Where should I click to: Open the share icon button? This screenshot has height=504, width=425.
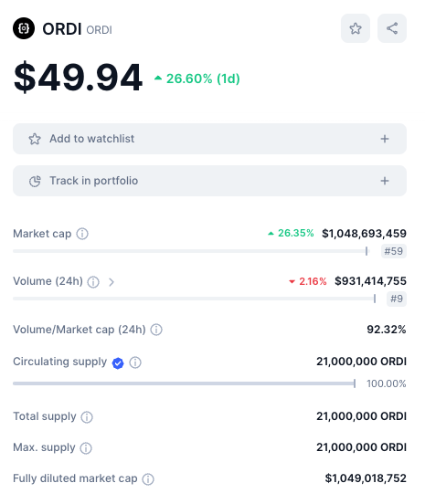[x=392, y=28]
